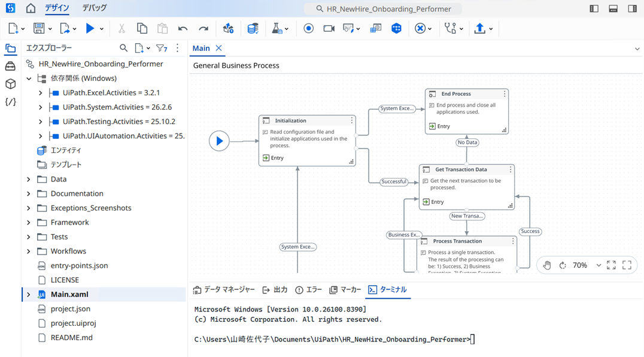Viewport: 644px width, 357px height.
Task: Select the ターミナル panel tab
Action: coord(388,290)
